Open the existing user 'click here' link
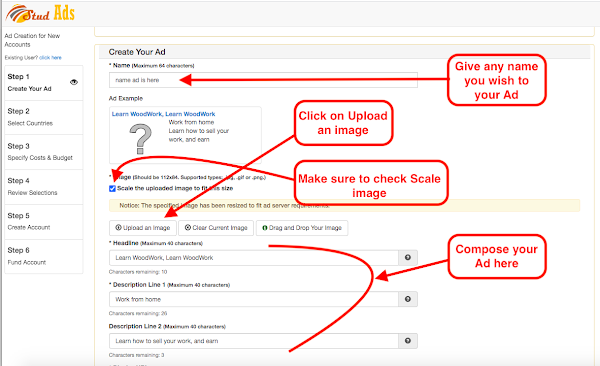Screen dimensions: 600x366 tap(50, 58)
